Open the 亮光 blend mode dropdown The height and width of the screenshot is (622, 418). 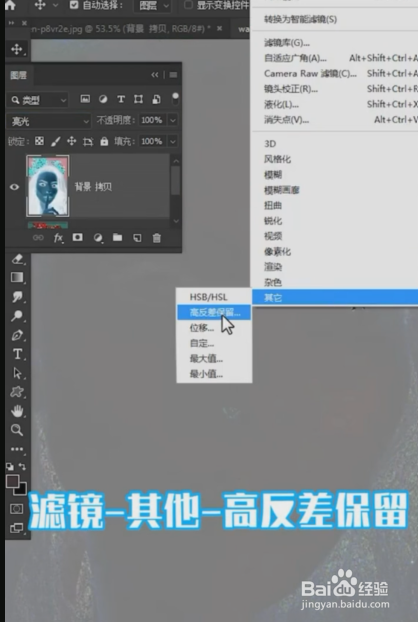49,121
